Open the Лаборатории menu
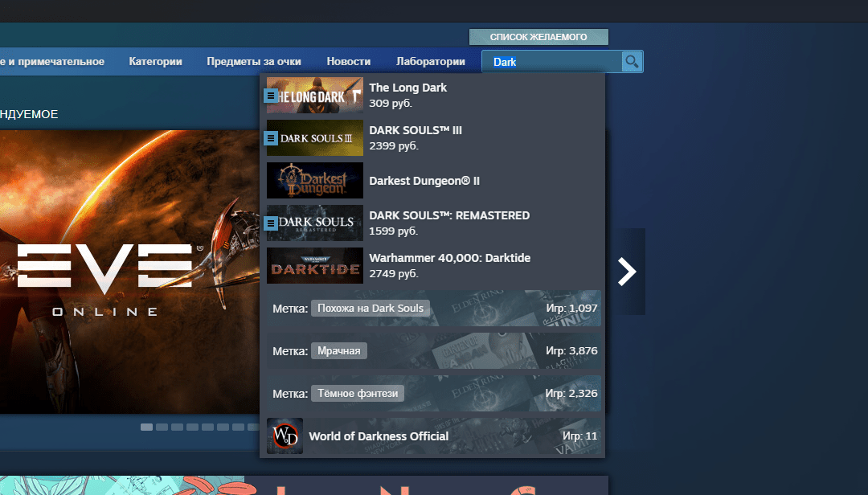The image size is (868, 495). tap(431, 61)
